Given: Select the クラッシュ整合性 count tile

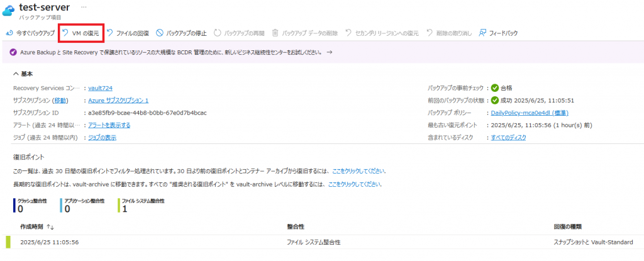Looking at the screenshot, I should click(x=30, y=206).
